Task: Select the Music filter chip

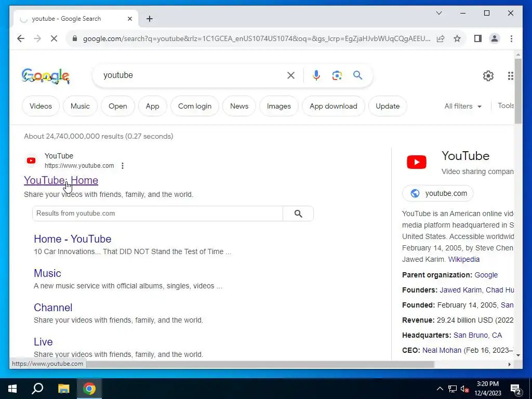Action: pos(80,106)
